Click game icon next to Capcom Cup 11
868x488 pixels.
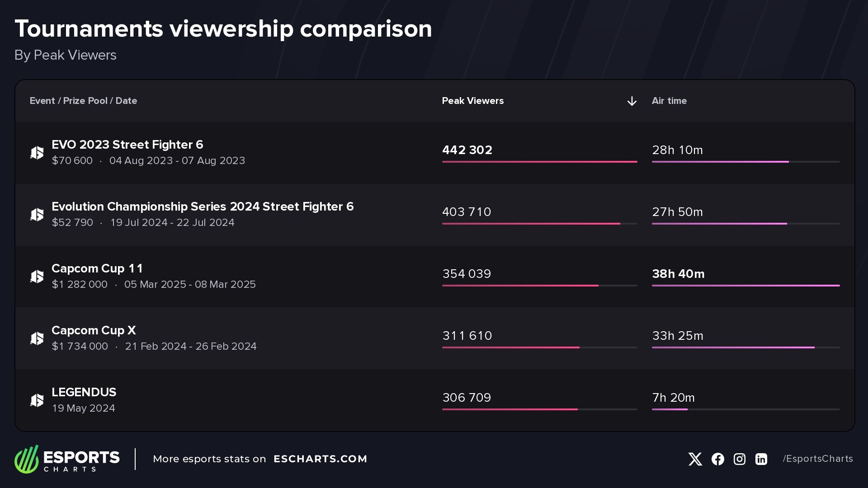[37, 277]
